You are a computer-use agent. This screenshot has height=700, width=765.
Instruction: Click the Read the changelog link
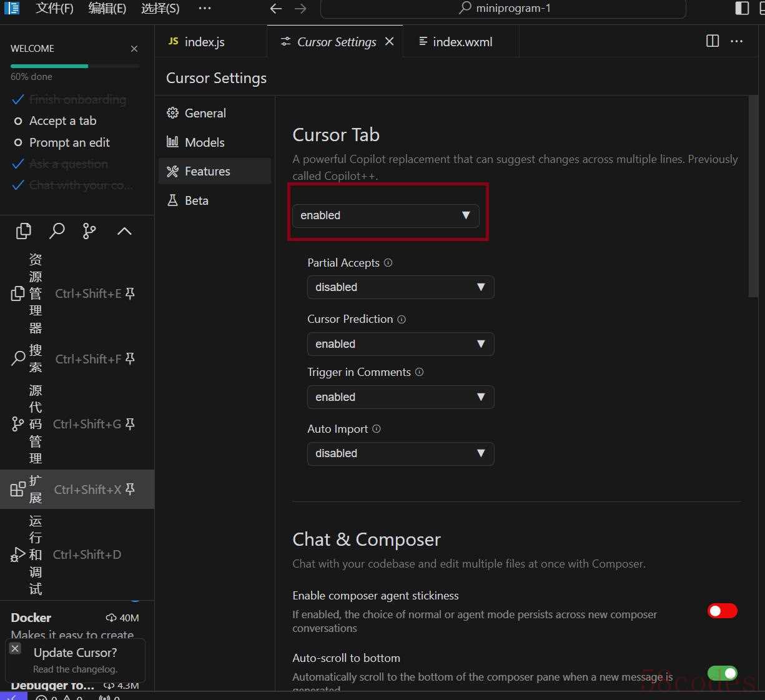(x=75, y=669)
